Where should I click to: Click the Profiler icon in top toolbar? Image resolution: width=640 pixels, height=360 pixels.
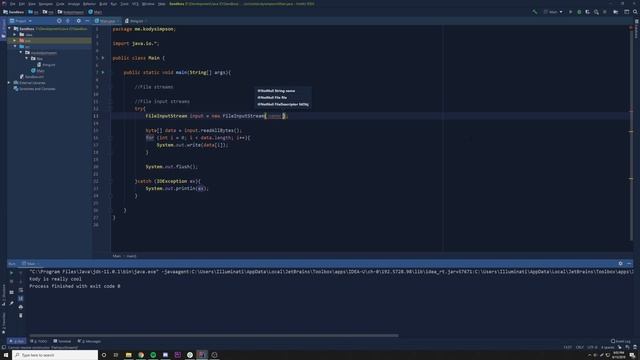coord(596,12)
